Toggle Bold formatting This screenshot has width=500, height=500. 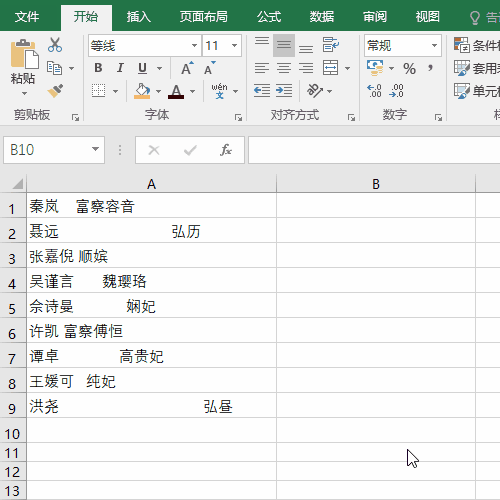(98, 68)
